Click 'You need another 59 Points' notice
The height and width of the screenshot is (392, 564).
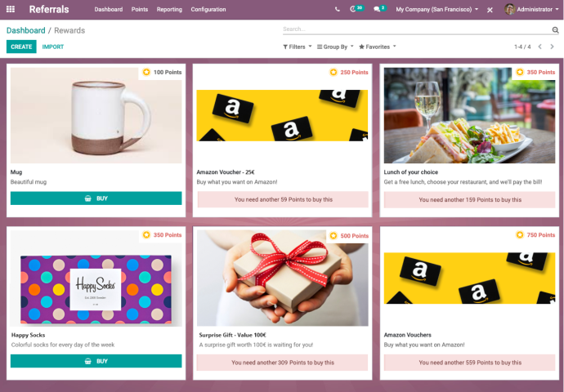[x=283, y=199]
